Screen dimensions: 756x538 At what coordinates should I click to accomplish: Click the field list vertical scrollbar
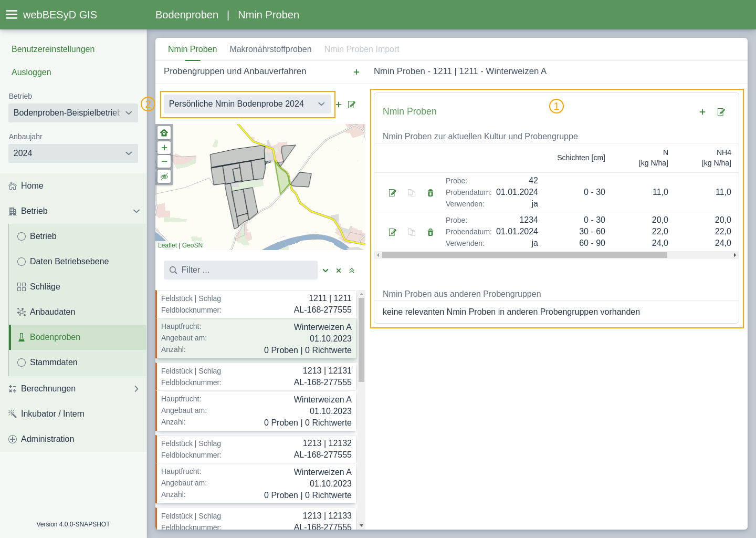[361, 340]
